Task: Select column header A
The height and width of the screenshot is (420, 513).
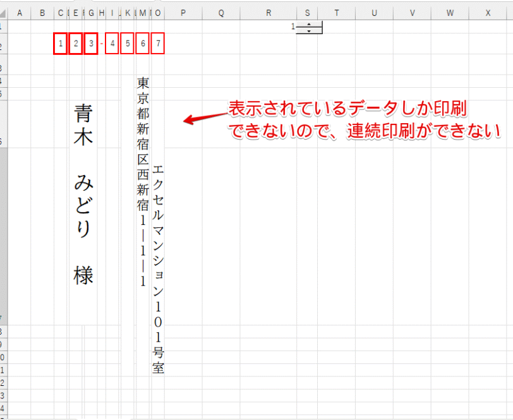Action: tap(20, 11)
